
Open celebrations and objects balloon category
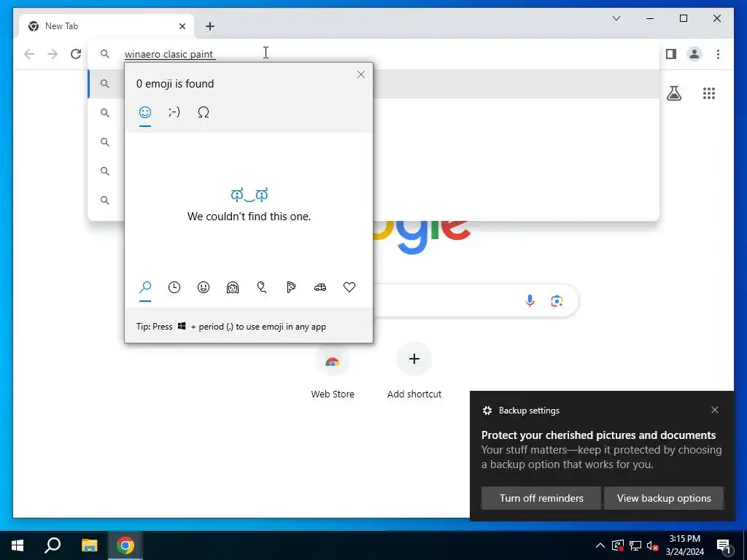click(262, 287)
